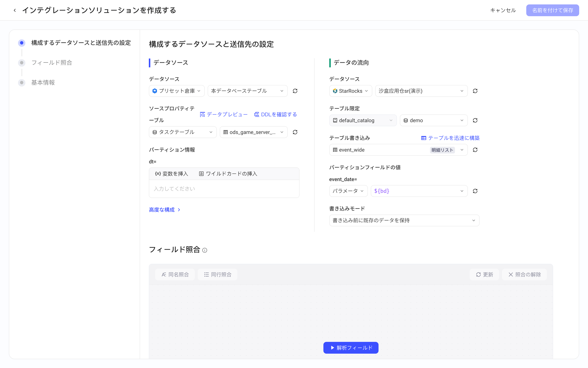The width and height of the screenshot is (588, 368).
Task: Refresh the event_wide write table list
Action: pos(475,150)
